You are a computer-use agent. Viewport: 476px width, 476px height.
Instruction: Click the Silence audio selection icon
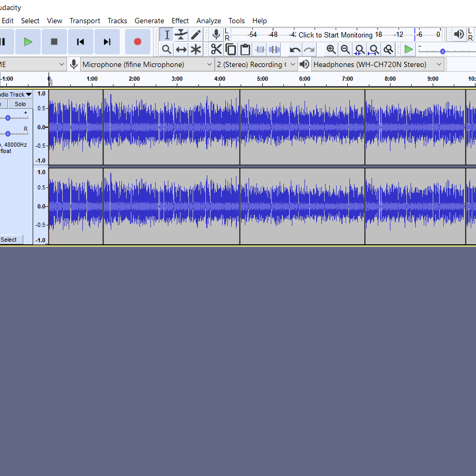coord(274,50)
